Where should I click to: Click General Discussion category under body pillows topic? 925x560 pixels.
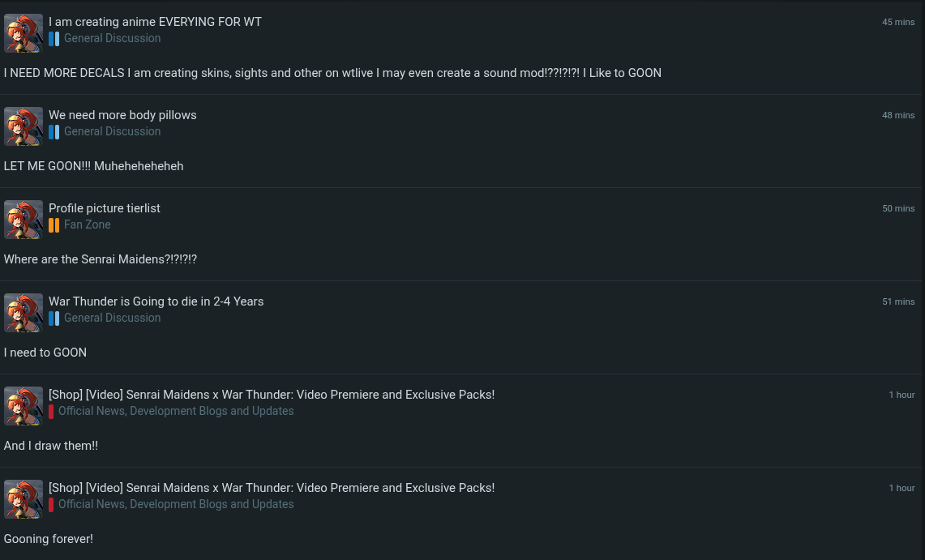pyautogui.click(x=112, y=131)
